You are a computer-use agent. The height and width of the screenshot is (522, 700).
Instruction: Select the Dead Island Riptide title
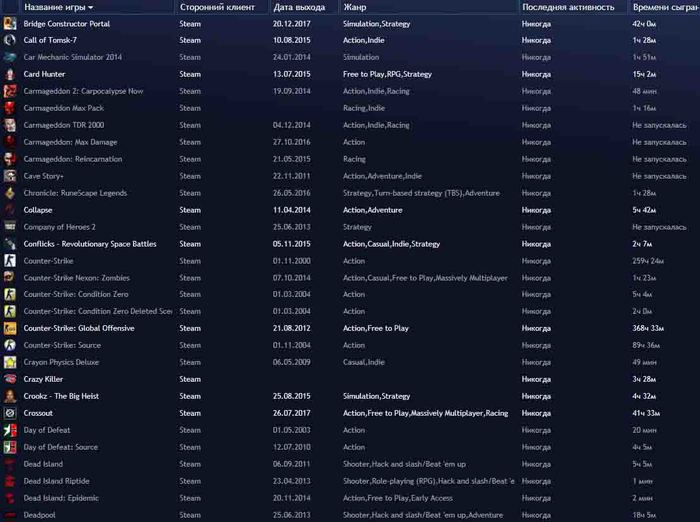[56, 481]
